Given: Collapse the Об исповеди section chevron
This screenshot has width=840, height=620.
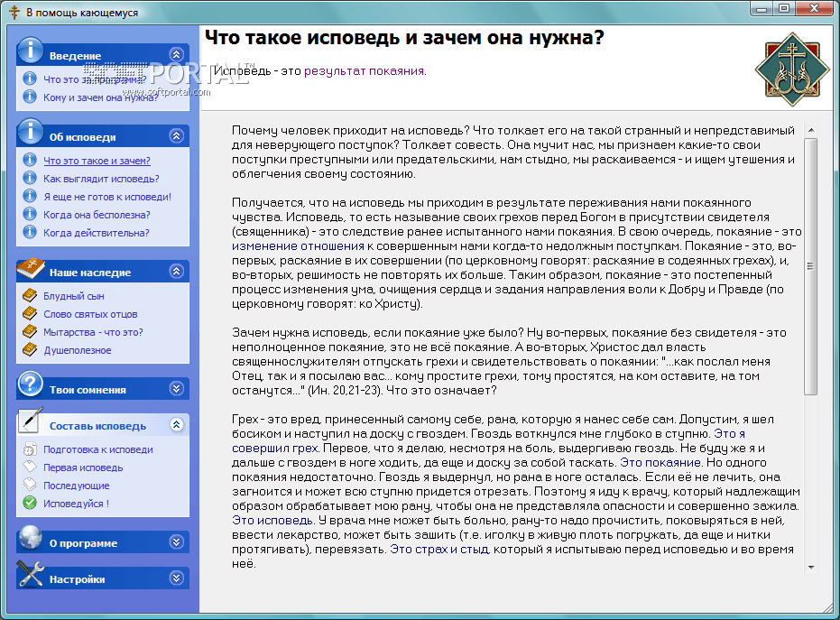Looking at the screenshot, I should click(176, 136).
